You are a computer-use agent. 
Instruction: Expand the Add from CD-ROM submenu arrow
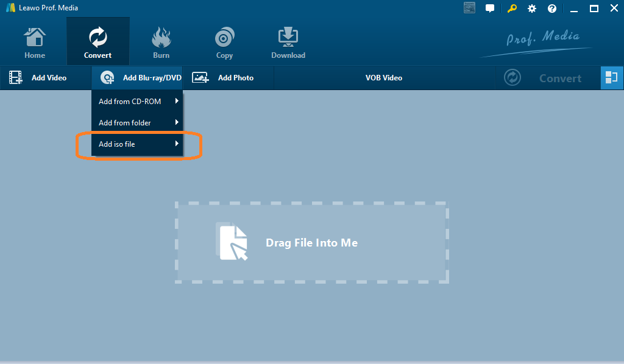click(177, 101)
